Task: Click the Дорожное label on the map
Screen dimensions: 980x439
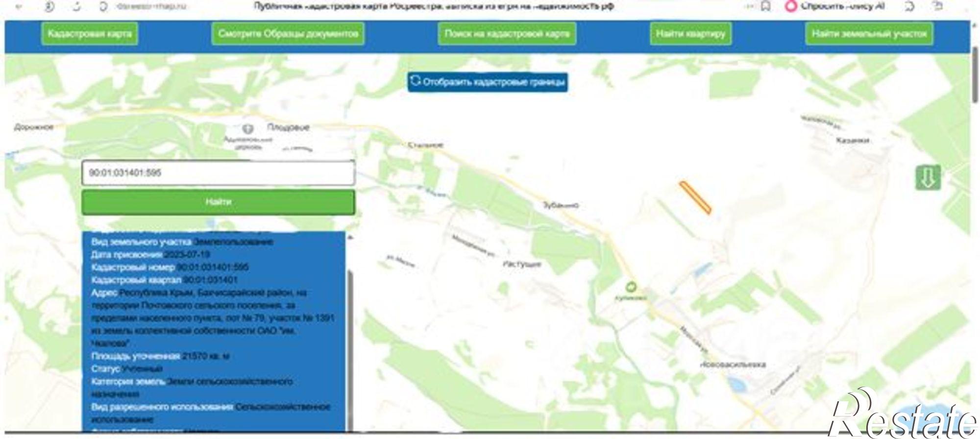Action: (x=34, y=127)
